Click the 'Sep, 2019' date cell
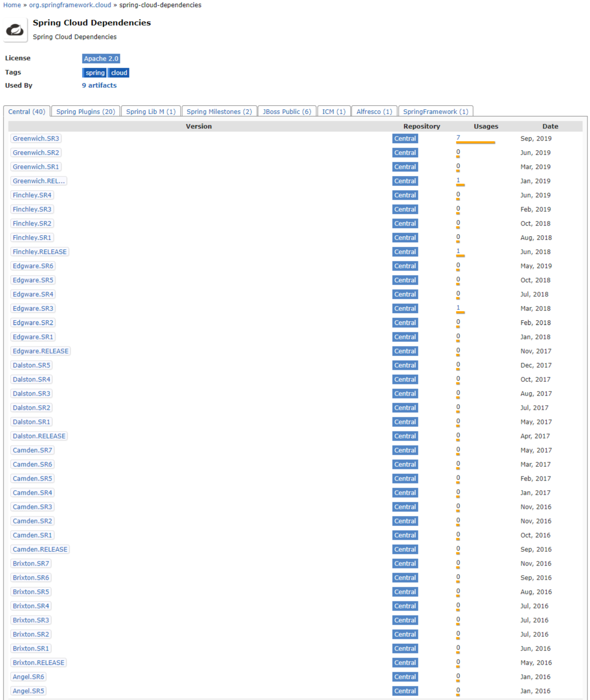590x700 pixels. click(536, 139)
